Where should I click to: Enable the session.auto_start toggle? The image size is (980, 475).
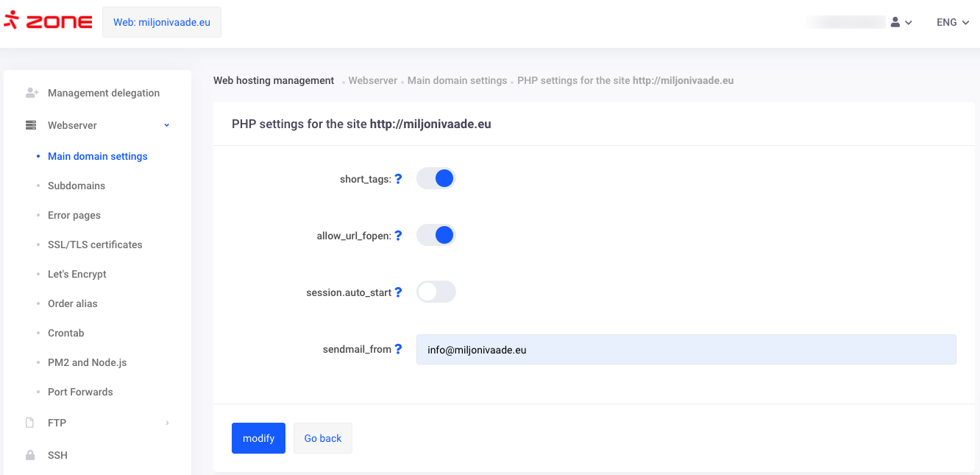click(436, 292)
